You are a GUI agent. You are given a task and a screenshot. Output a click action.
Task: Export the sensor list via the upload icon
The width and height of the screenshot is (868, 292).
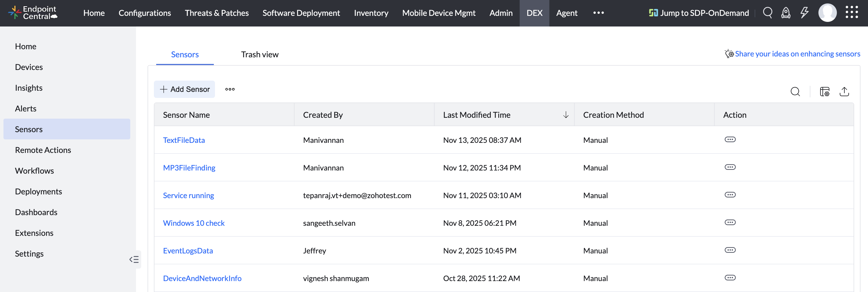pyautogui.click(x=844, y=92)
